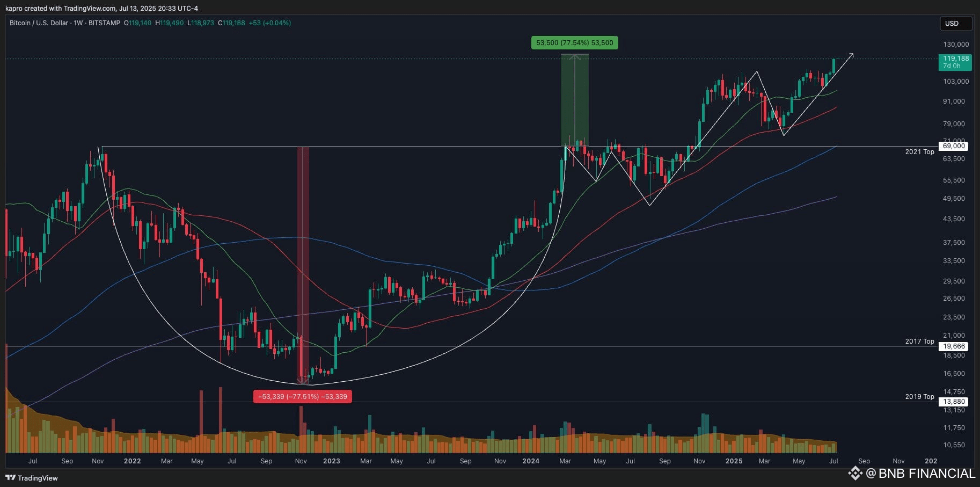980x487 pixels.
Task: Click the 23,500 price axis label
Action: (954, 317)
